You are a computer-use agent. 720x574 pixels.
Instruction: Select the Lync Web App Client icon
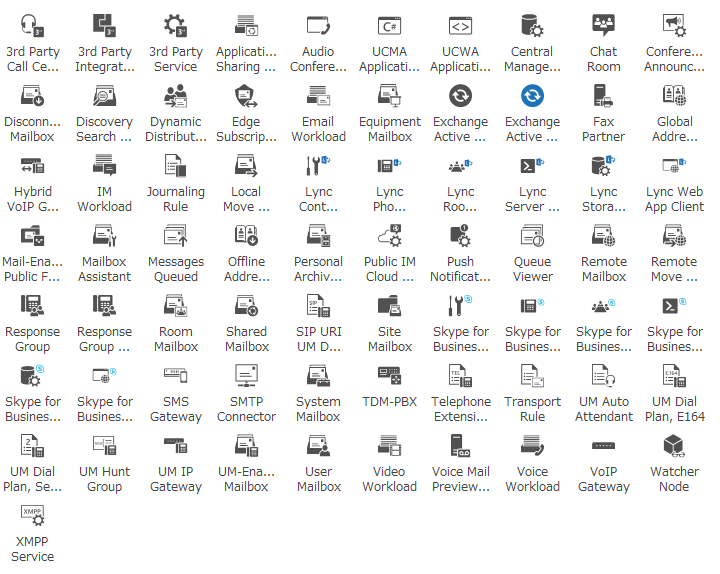(x=675, y=166)
